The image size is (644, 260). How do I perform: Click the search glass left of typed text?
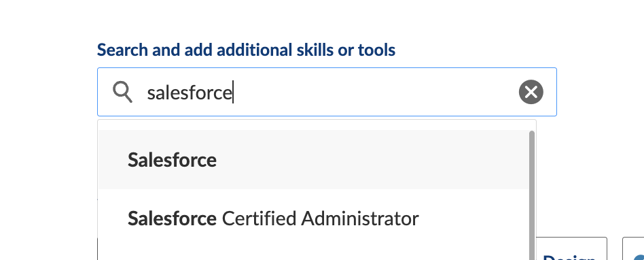click(122, 92)
